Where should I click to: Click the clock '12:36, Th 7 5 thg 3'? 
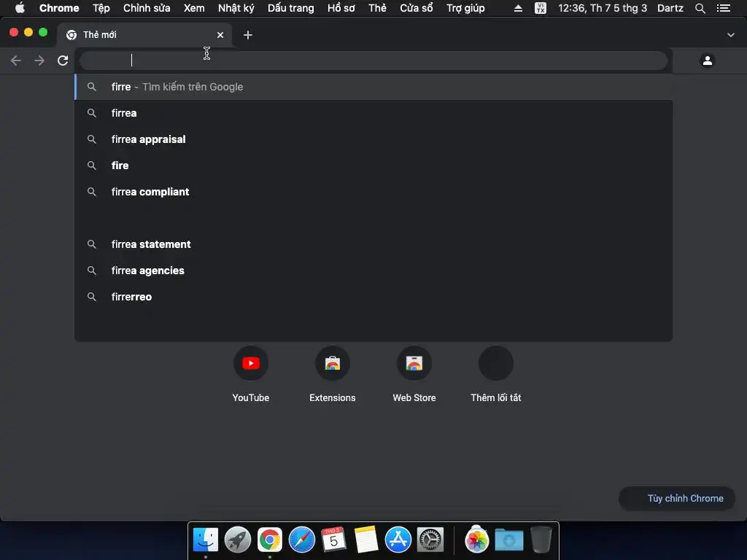pyautogui.click(x=603, y=8)
